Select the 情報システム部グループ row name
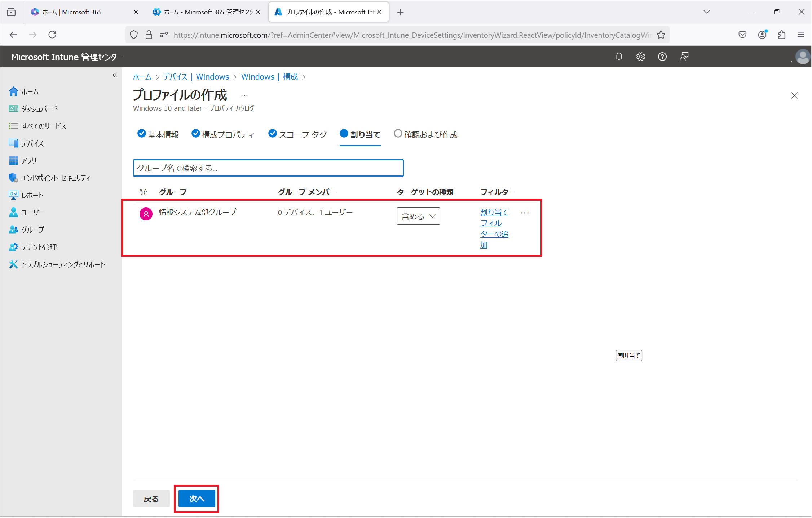Viewport: 812px width, 518px height. click(x=198, y=212)
